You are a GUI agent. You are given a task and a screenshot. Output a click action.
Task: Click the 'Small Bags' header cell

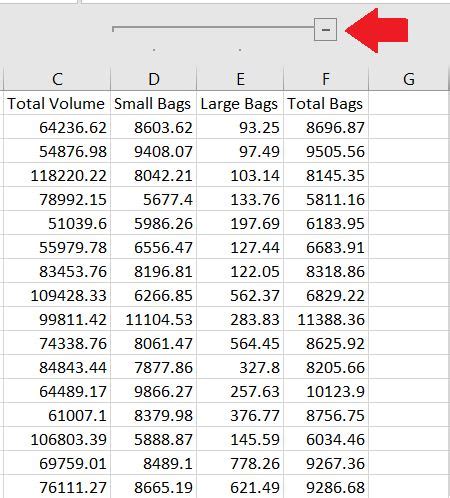coord(154,103)
